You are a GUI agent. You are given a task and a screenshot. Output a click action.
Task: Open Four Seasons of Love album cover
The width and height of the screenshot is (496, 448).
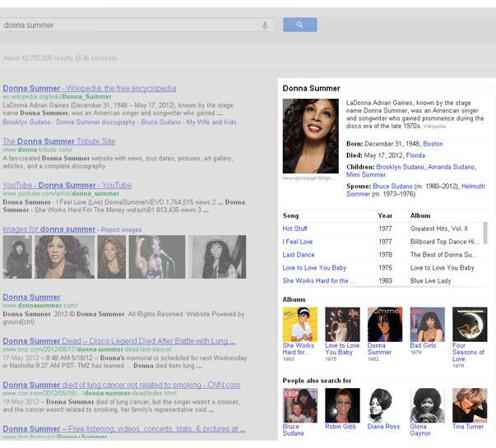pyautogui.click(x=470, y=325)
